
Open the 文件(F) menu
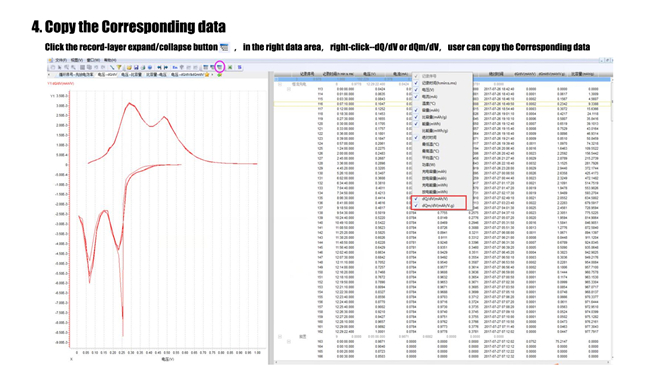tap(61, 60)
